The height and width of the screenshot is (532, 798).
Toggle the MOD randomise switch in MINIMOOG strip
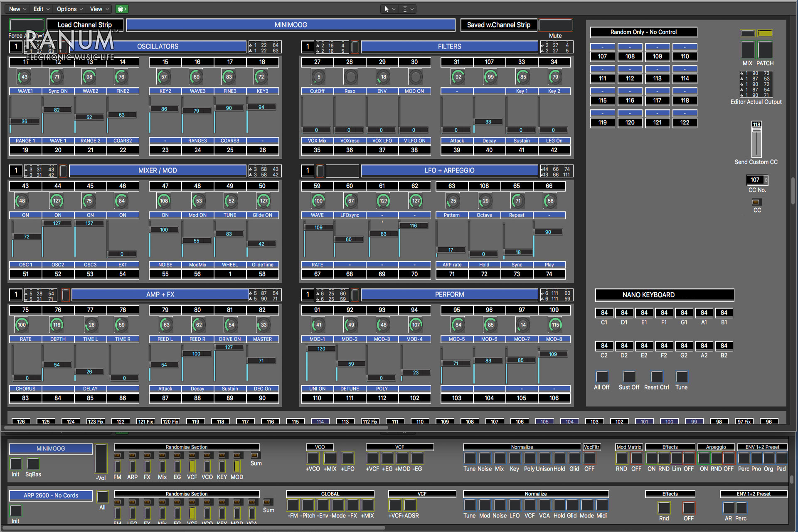tap(237, 466)
